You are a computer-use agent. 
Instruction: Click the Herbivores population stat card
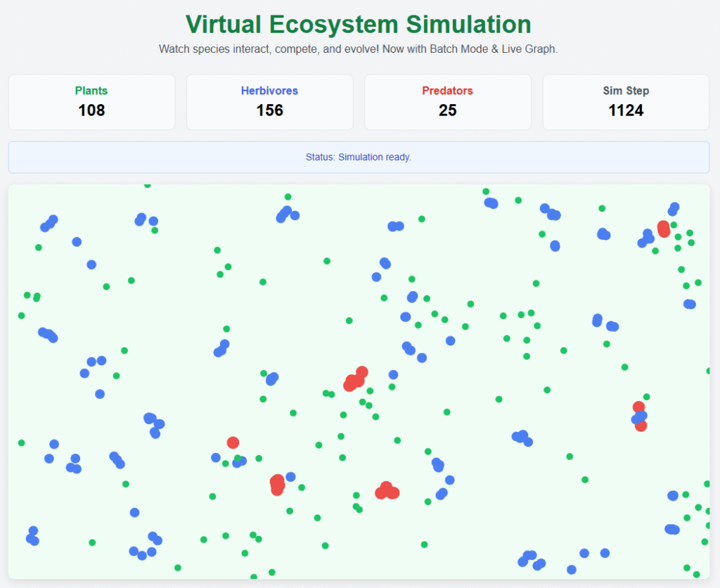click(269, 102)
